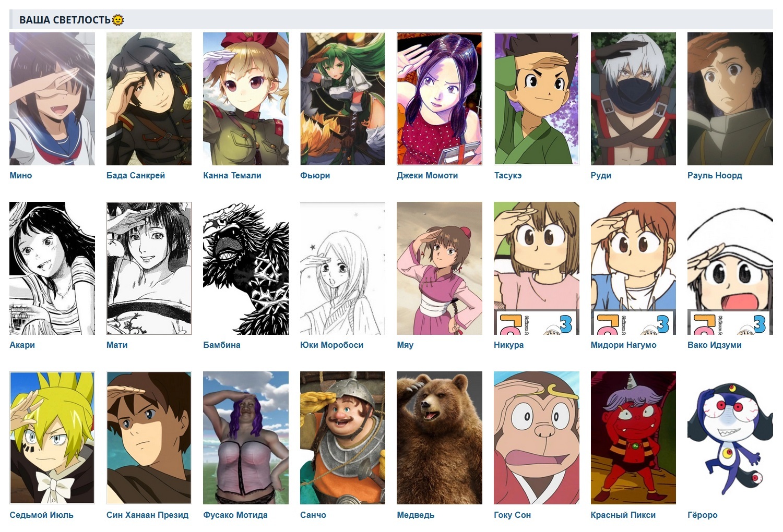
Task: Select the Мяу character picture
Action: pyautogui.click(x=440, y=268)
